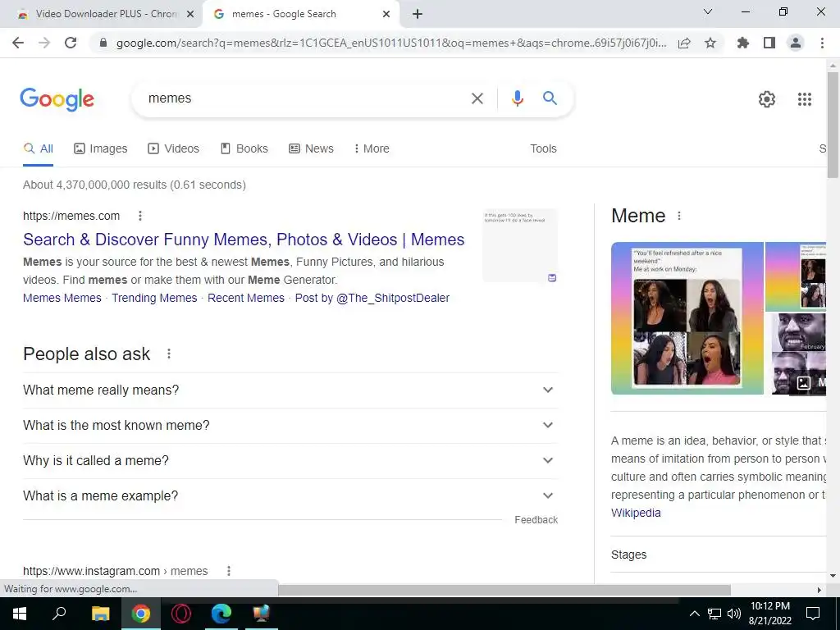Open options dots beside People also ask
Viewport: 840px width, 630px height.
coord(169,354)
